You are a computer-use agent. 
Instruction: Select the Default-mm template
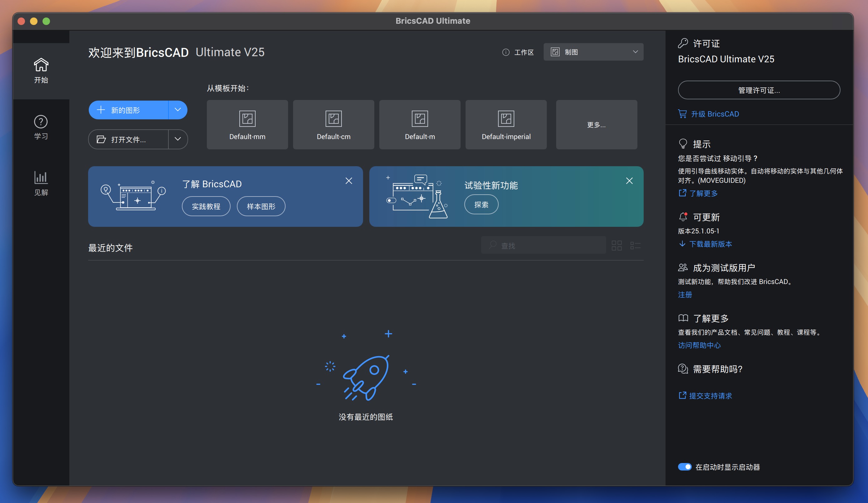tap(247, 124)
